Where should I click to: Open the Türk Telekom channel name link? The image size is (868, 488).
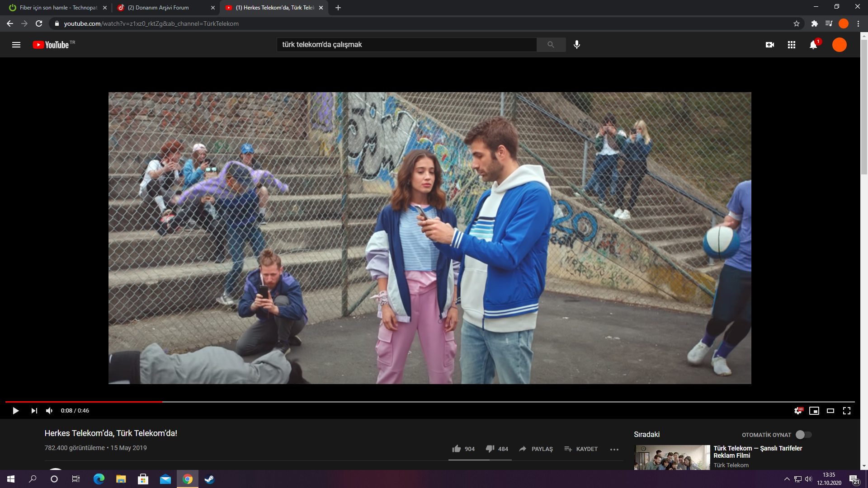(x=731, y=465)
